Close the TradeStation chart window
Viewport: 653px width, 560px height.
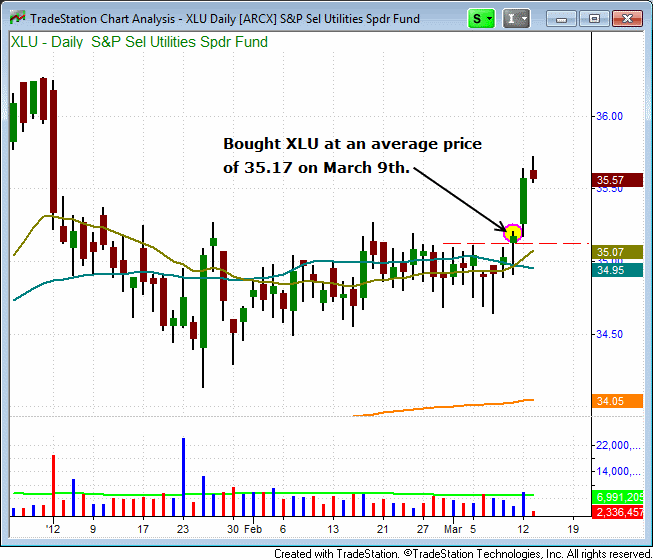click(x=627, y=19)
